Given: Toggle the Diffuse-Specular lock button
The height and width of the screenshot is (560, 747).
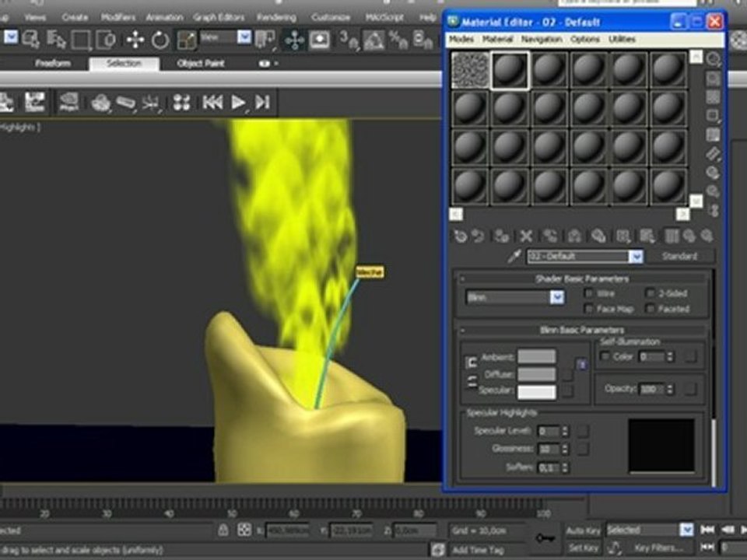Looking at the screenshot, I should pos(472,381).
